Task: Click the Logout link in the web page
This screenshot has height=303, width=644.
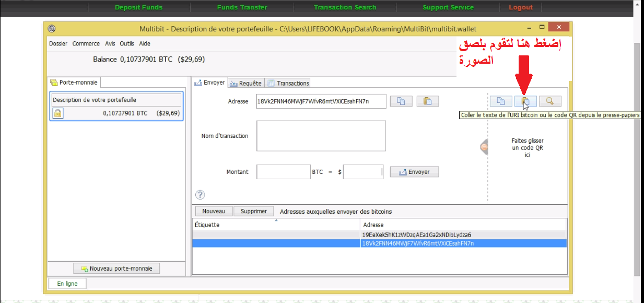Action: point(521,7)
